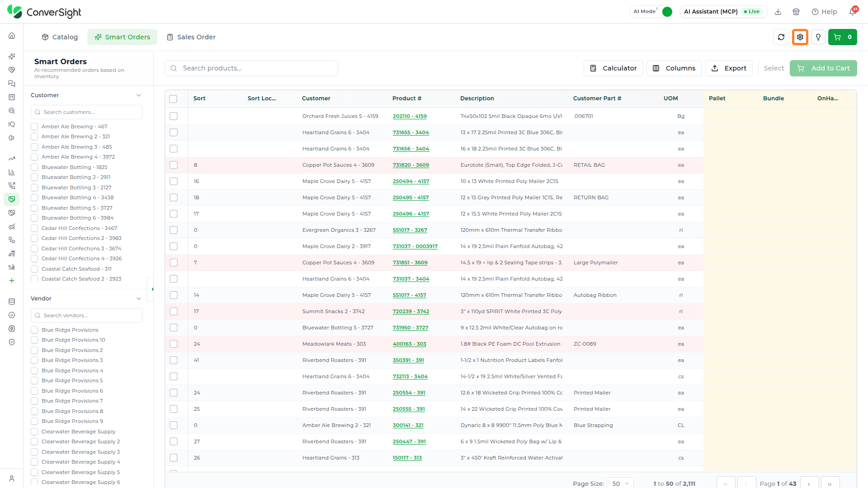
Task: Click the Search products field
Action: (x=251, y=68)
